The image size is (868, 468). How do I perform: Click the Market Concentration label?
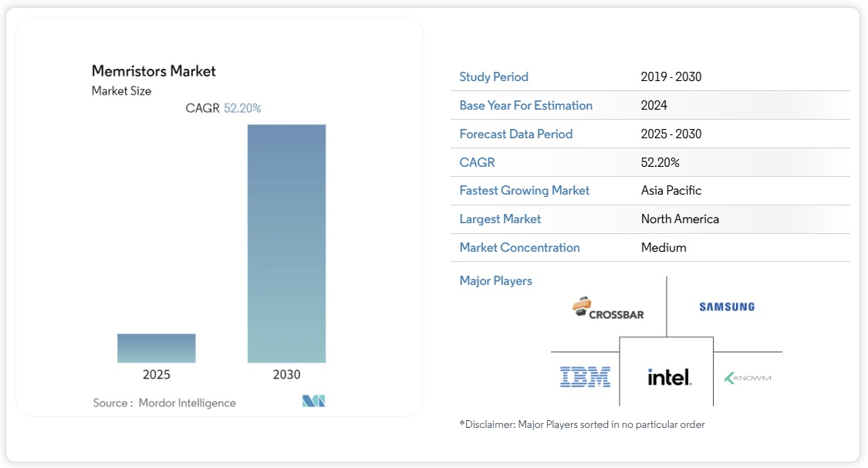519,247
